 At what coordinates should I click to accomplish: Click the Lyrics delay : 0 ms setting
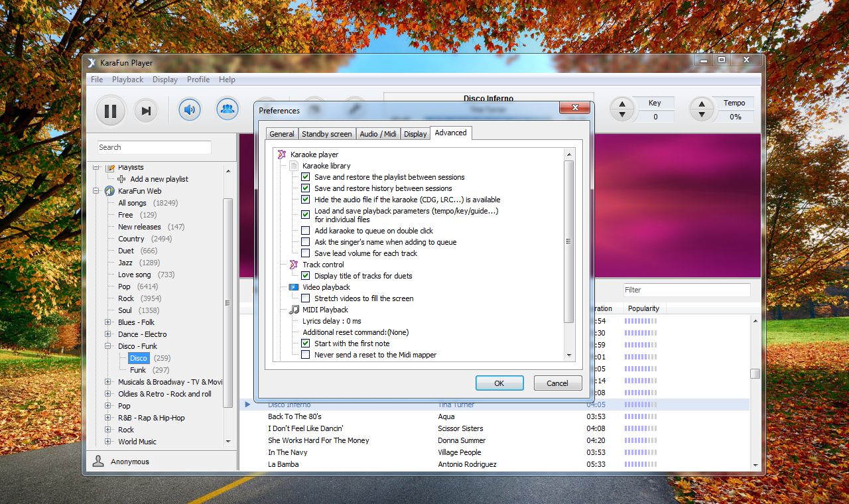(x=332, y=321)
